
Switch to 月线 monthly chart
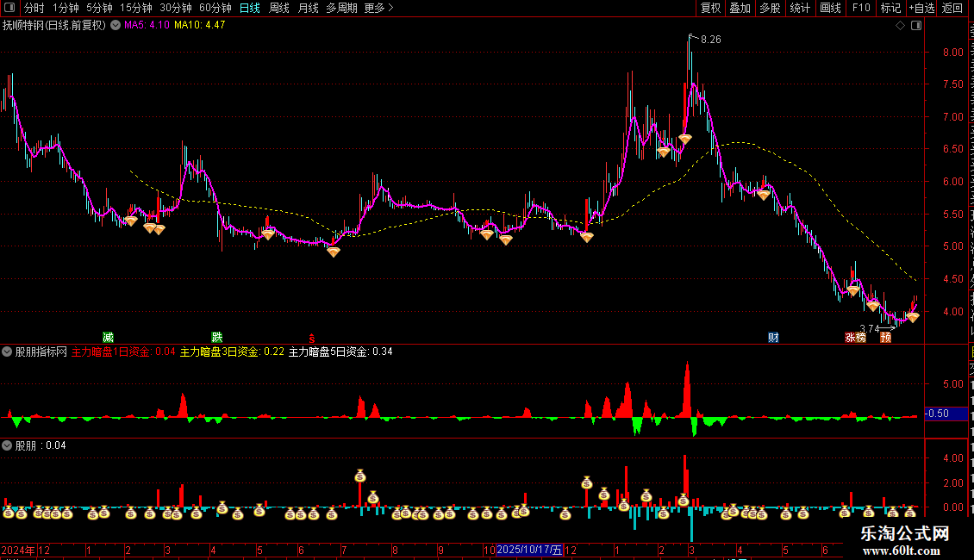308,8
